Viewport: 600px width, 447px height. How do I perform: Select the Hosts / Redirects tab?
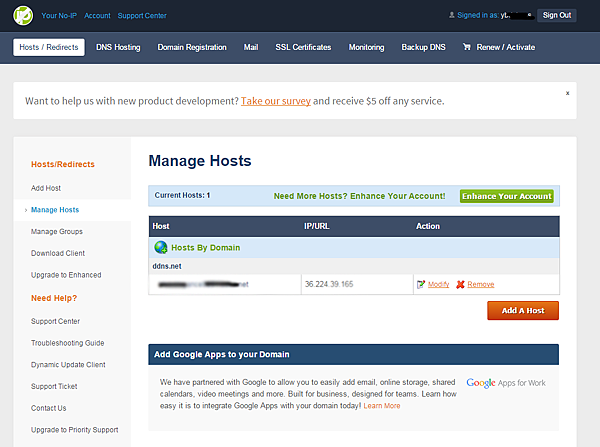(49, 47)
